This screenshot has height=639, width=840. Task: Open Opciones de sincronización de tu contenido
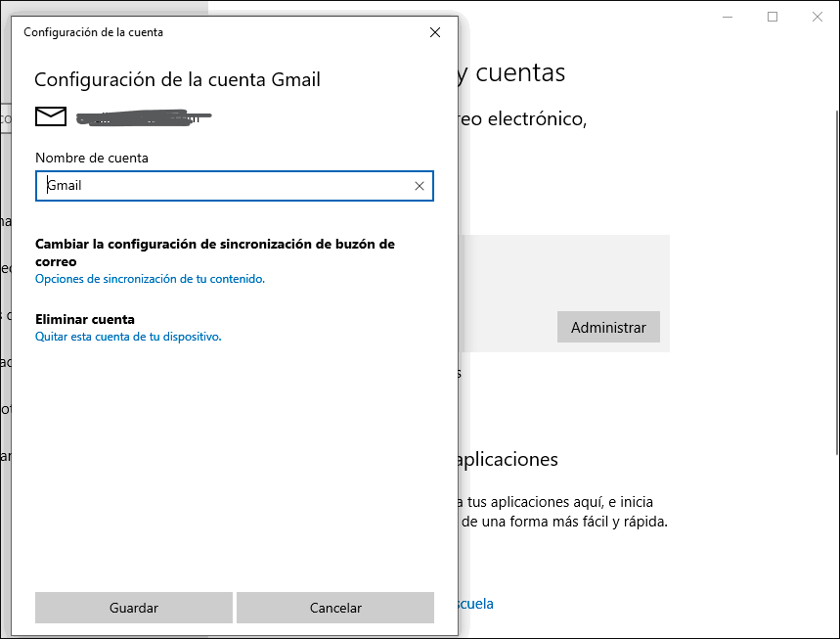tap(150, 279)
